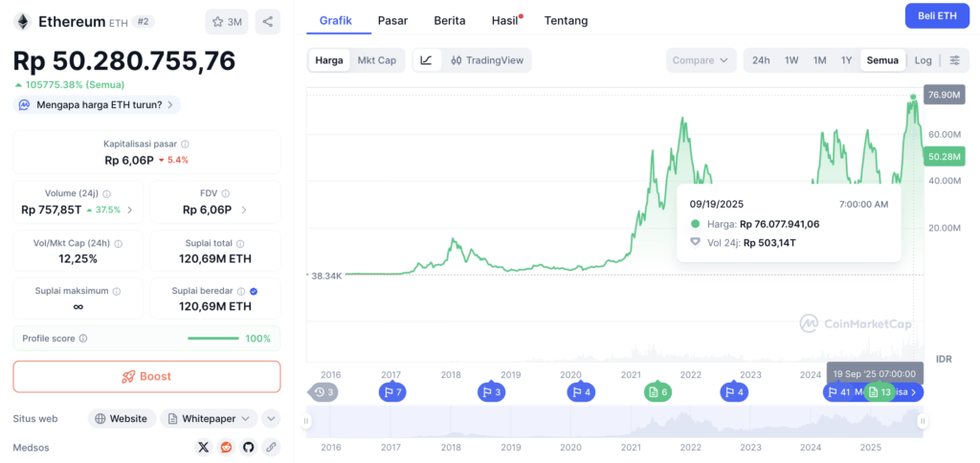
Task: Select the line chart icon
Action: (426, 60)
